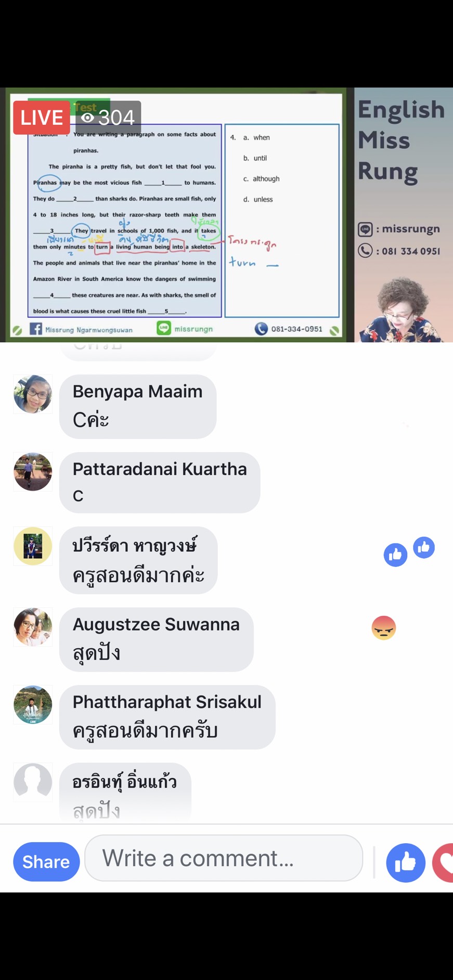Open Augustzee Suwanna's profile picture
This screenshot has height=980, width=453.
[33, 627]
